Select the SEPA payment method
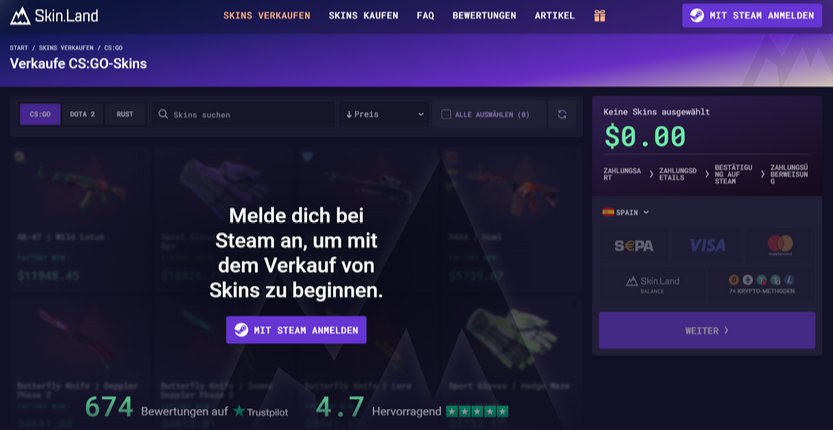Viewport: 833px width, 430px height. point(634,246)
